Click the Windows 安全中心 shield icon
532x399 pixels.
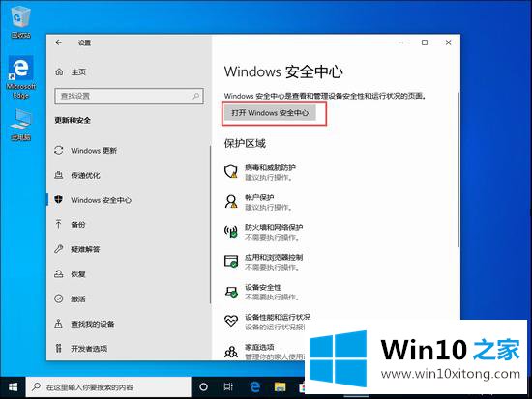coord(59,200)
